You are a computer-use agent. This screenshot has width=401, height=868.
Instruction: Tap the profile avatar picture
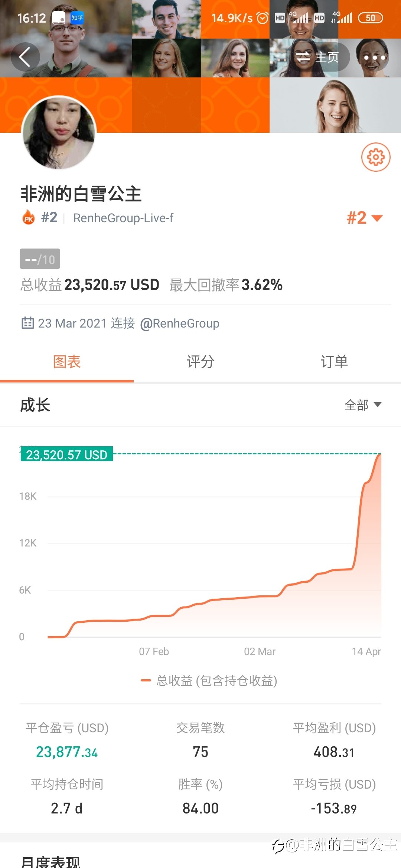coord(59,133)
